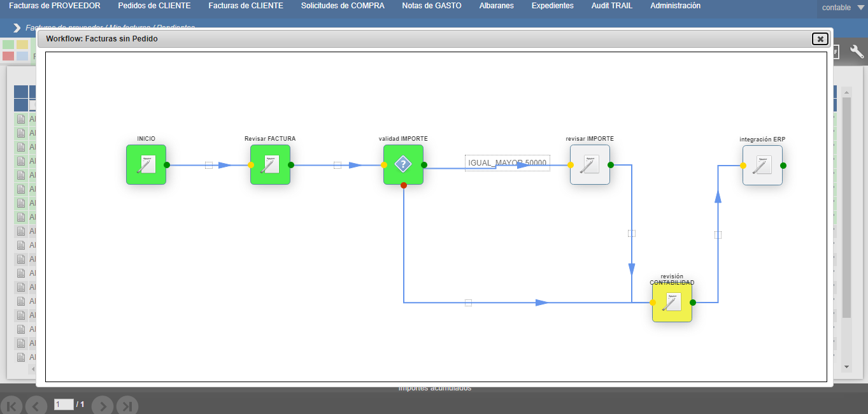
Task: Go to Solicitudes de COMPRA menu
Action: pos(343,6)
